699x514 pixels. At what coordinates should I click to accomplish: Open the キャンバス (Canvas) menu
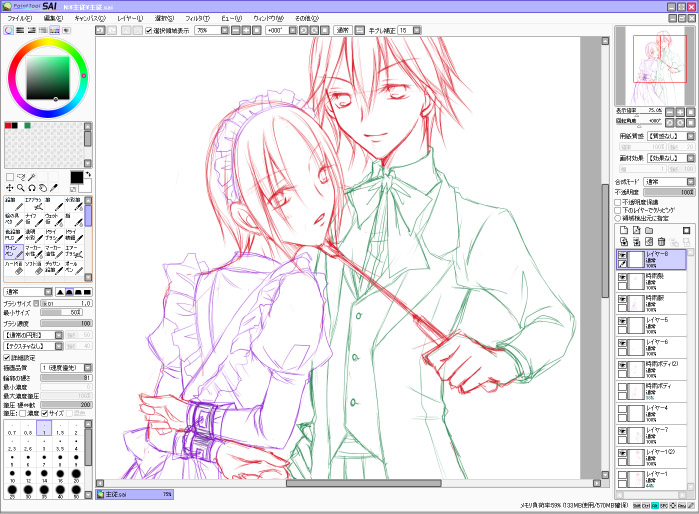pyautogui.click(x=90, y=18)
